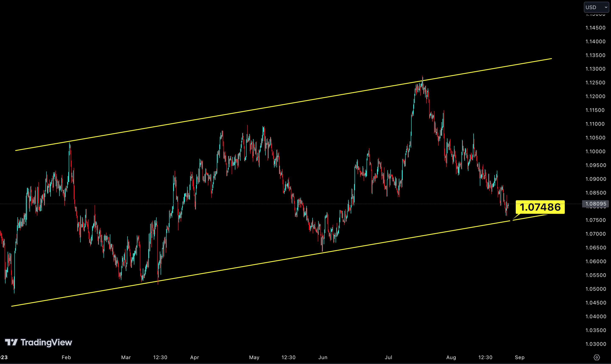Click the 1.14500 price axis label

(595, 28)
